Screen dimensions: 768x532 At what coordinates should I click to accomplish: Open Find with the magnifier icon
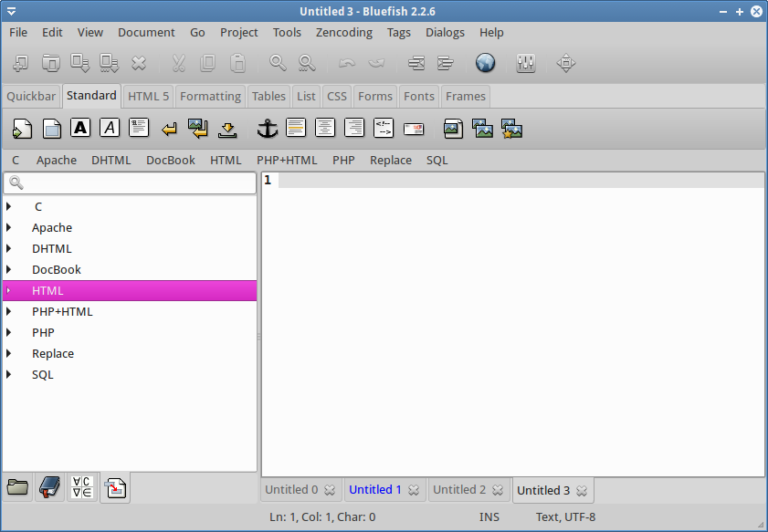[278, 63]
